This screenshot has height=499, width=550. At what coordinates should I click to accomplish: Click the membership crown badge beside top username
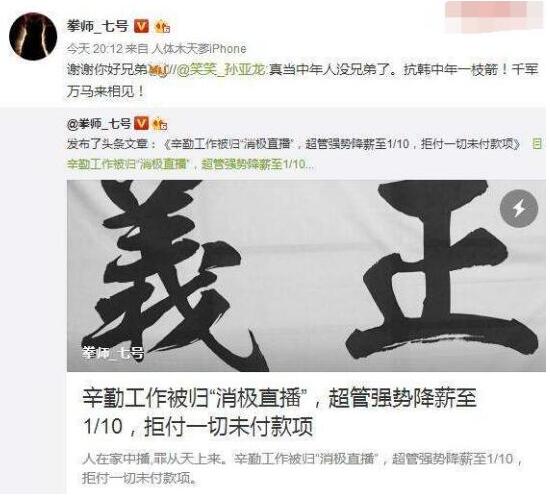[163, 27]
